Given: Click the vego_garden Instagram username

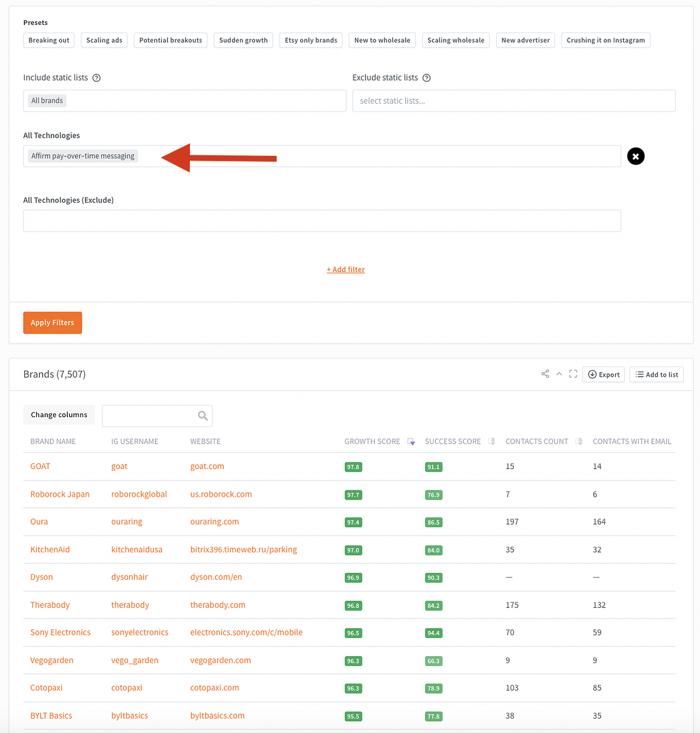Looking at the screenshot, I should 134,660.
